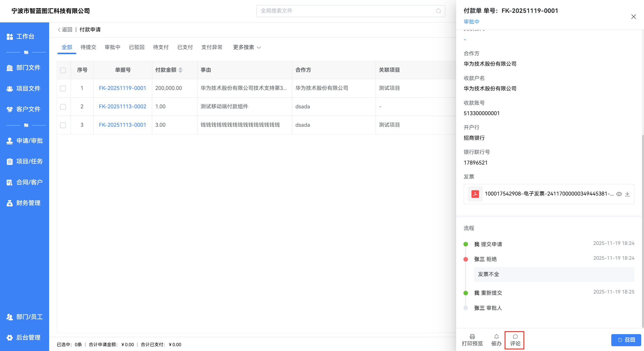
Task: Click the print preview icon
Action: click(x=472, y=337)
